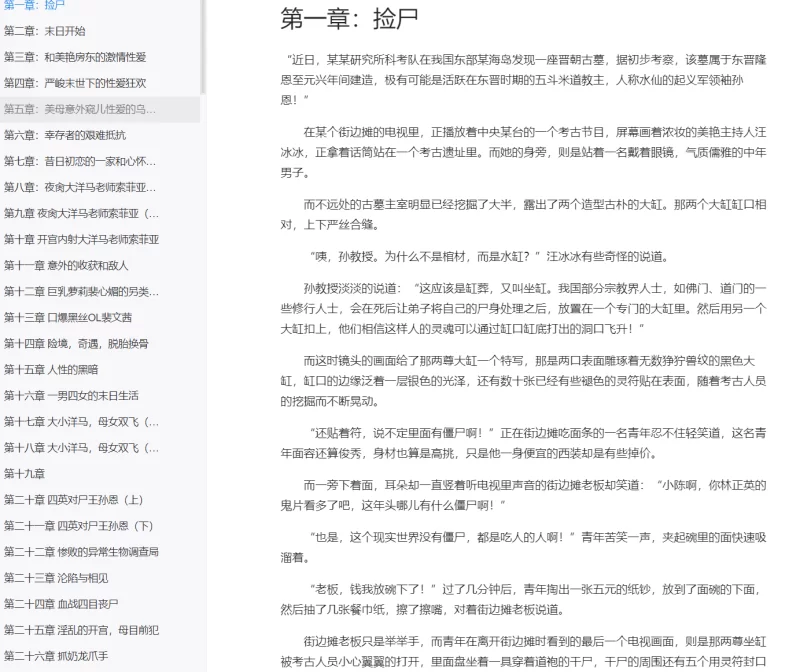800x672 pixels.
Task: Go to the 第十九章 entry
Action: pos(25,473)
